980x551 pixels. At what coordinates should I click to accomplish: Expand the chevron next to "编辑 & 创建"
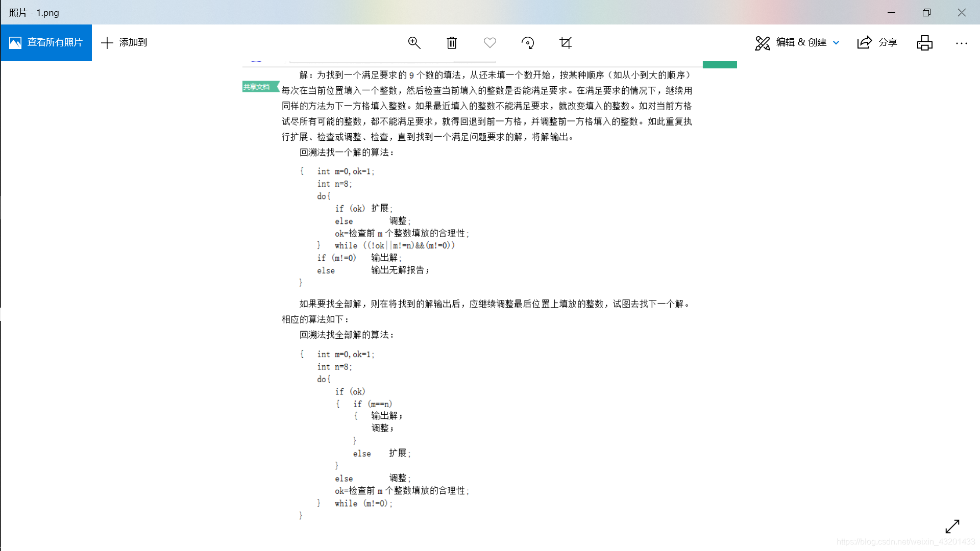(836, 43)
